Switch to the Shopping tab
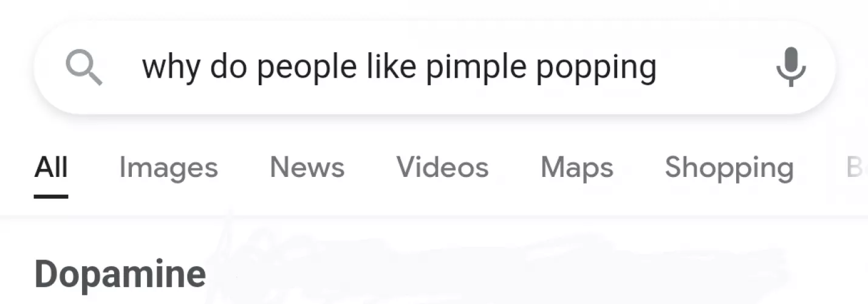 coord(729,167)
